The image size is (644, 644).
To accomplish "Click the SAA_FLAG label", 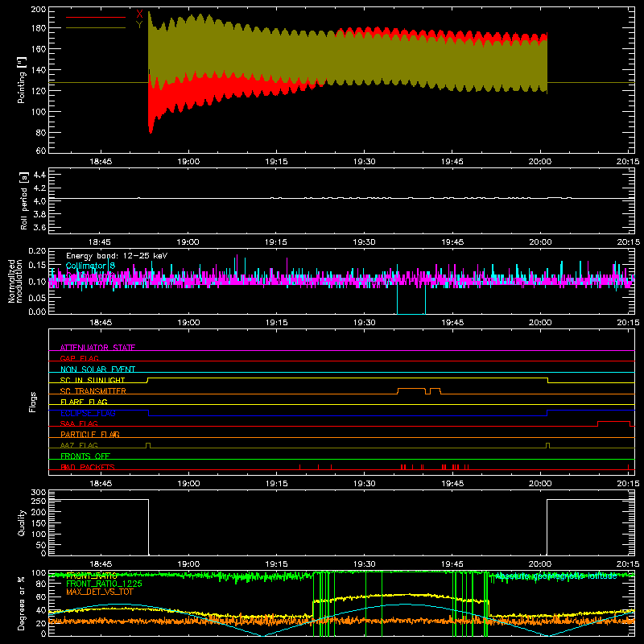I will [x=79, y=423].
